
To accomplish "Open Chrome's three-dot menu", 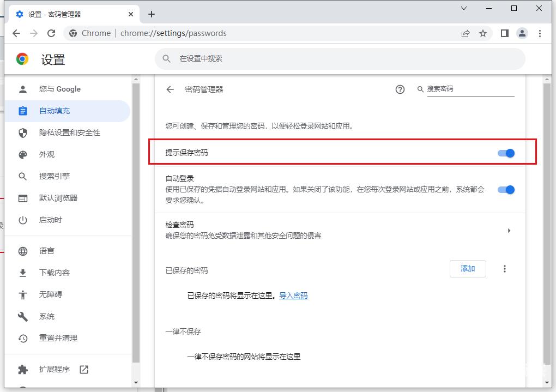I will (540, 33).
